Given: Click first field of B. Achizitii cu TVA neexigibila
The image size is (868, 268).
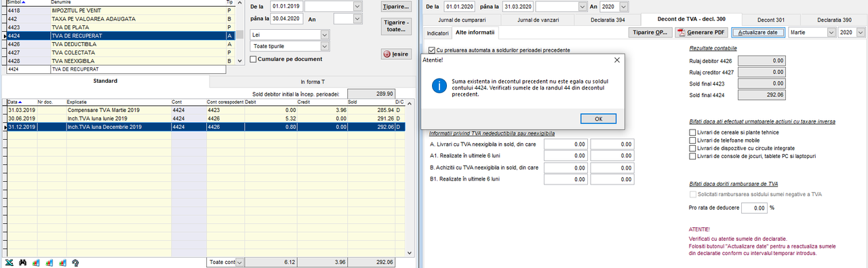Looking at the screenshot, I should [566, 168].
